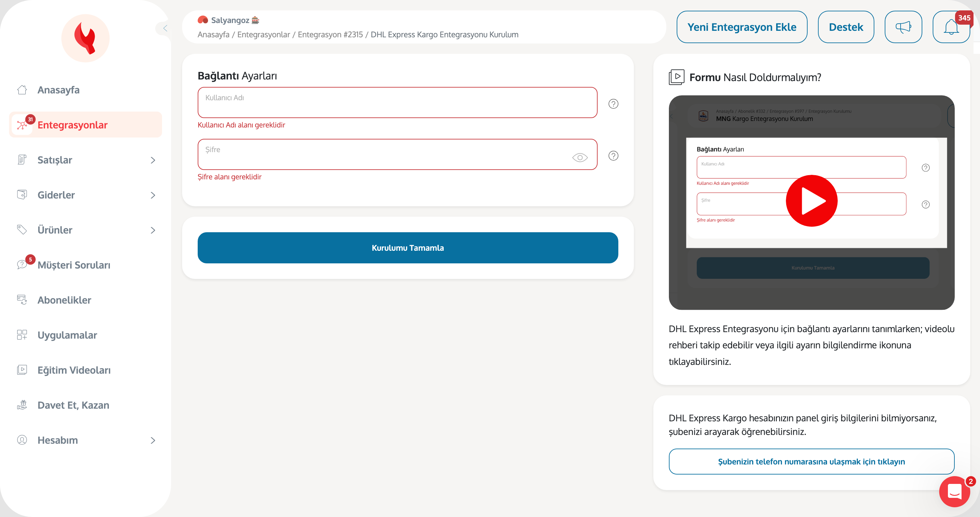Click the Davet Et, Kazan gift icon
Image resolution: width=980 pixels, height=517 pixels.
[x=22, y=405]
